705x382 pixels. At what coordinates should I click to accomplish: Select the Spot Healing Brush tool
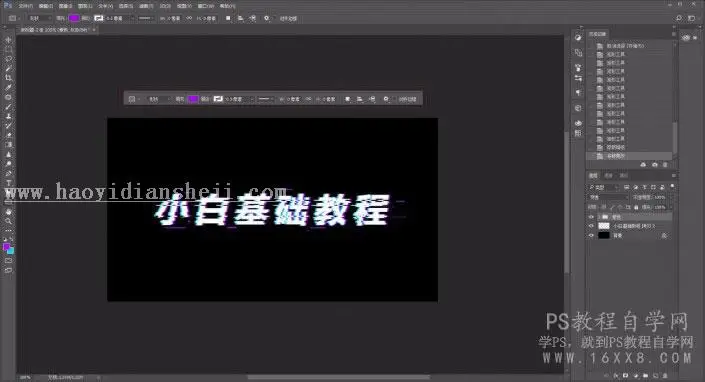(9, 97)
